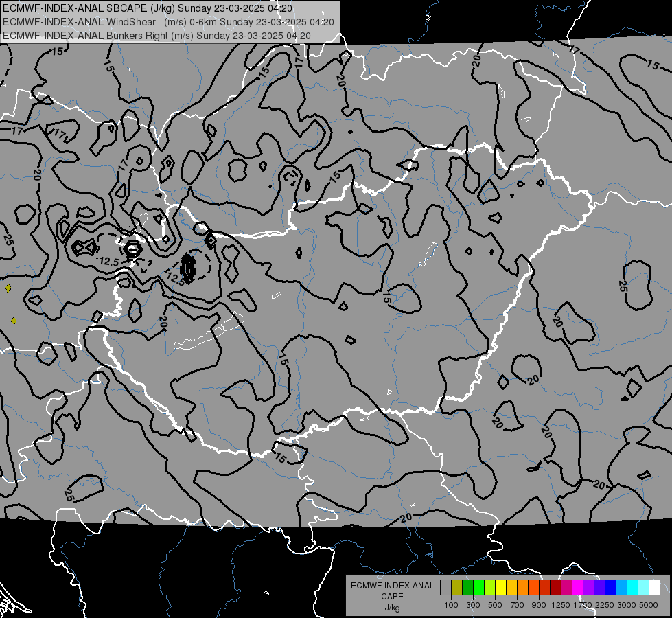Click the legend tick label 700

pos(518,605)
